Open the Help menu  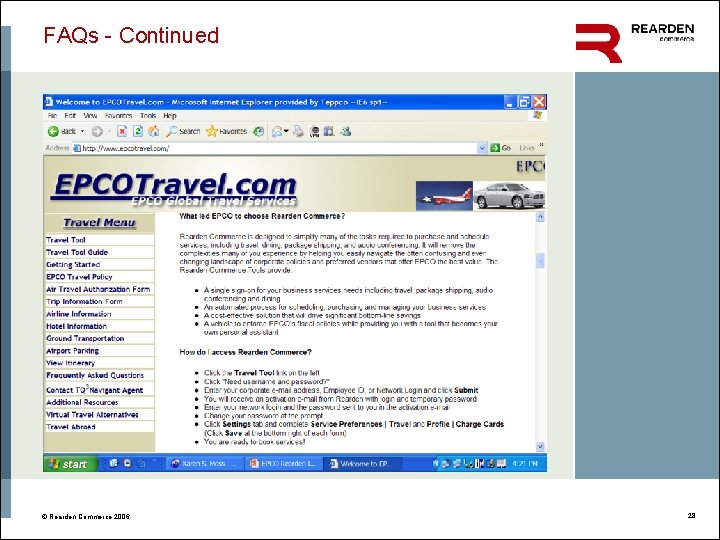point(170,116)
